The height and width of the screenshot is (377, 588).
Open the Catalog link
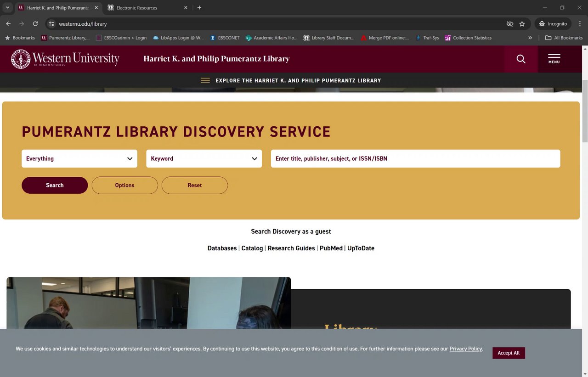pos(252,248)
